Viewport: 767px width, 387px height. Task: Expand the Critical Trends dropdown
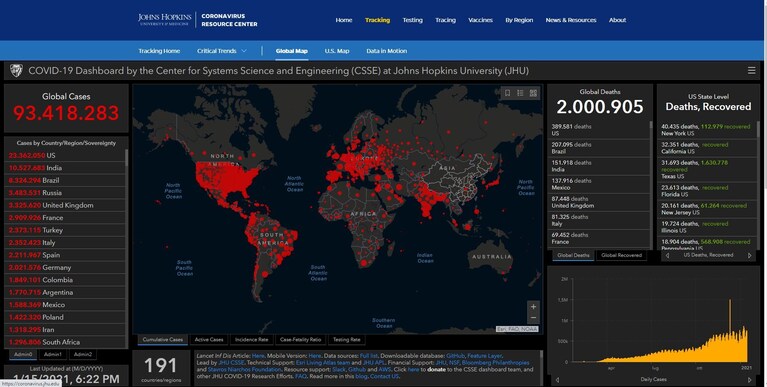[x=222, y=51]
